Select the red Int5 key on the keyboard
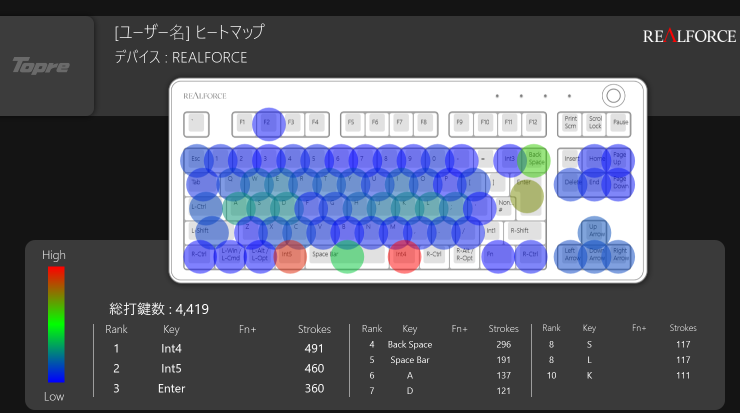The image size is (740, 413). 288,256
